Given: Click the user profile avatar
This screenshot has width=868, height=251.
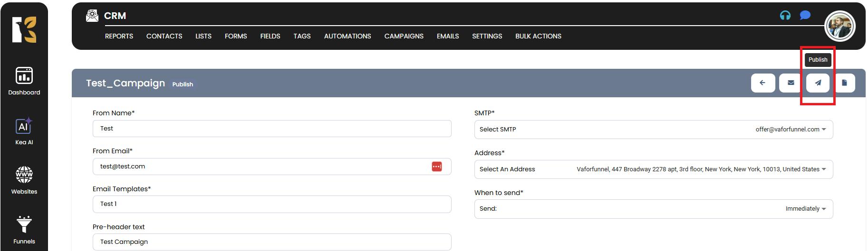Looking at the screenshot, I should point(839,26).
